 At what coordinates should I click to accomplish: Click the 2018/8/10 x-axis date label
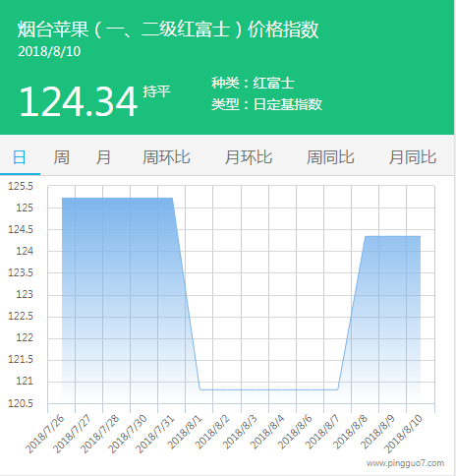pos(403,434)
